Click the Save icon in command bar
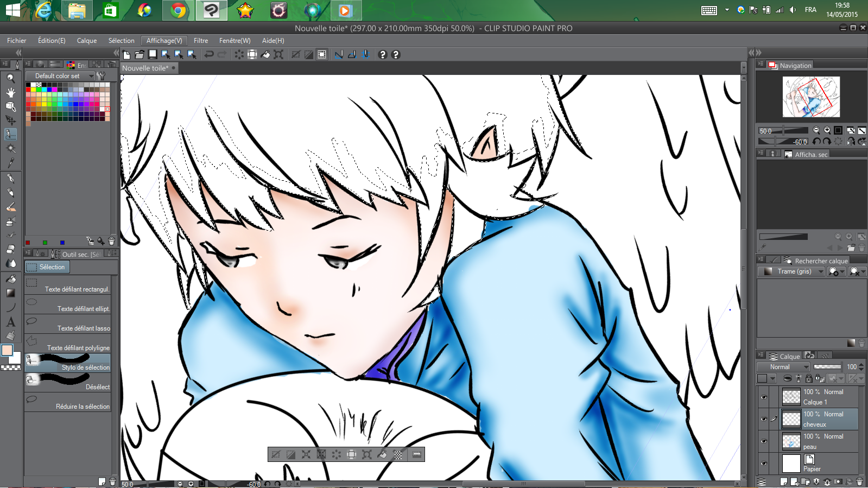Viewport: 868px width, 488px height. (153, 54)
